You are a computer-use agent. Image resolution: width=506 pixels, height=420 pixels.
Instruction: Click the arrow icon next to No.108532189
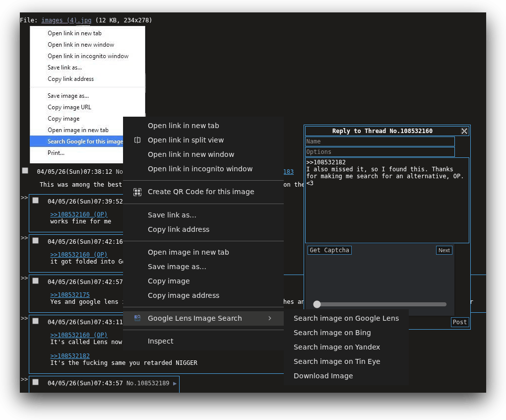click(175, 384)
